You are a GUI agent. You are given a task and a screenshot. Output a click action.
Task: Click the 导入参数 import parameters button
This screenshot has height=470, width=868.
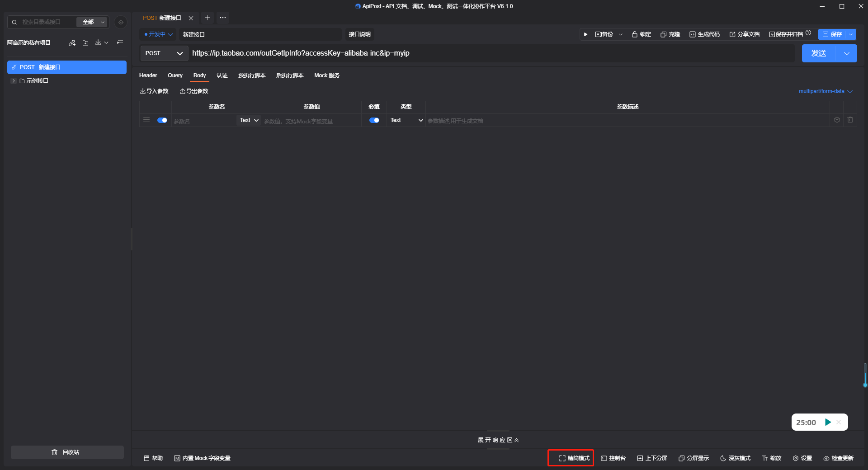click(154, 91)
